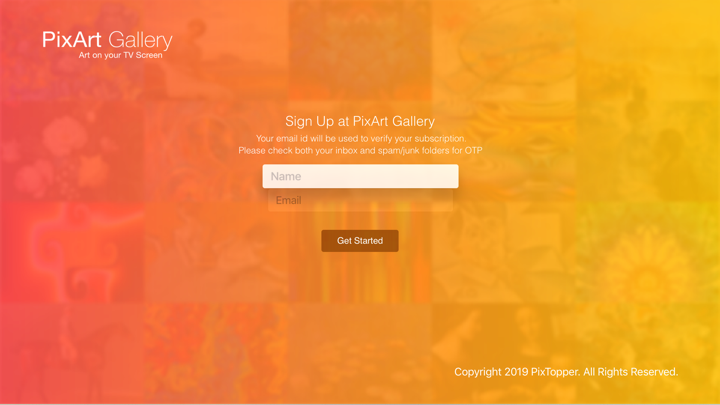Viewport: 720px width, 405px height.
Task: Click the inbox and spam/junk folders OTP note
Action: click(x=360, y=151)
